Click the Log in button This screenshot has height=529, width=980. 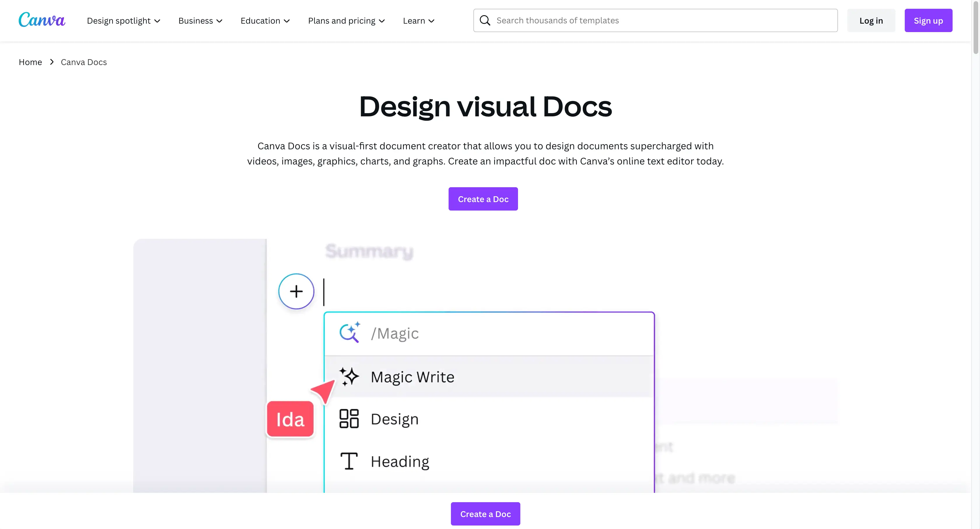(x=871, y=20)
